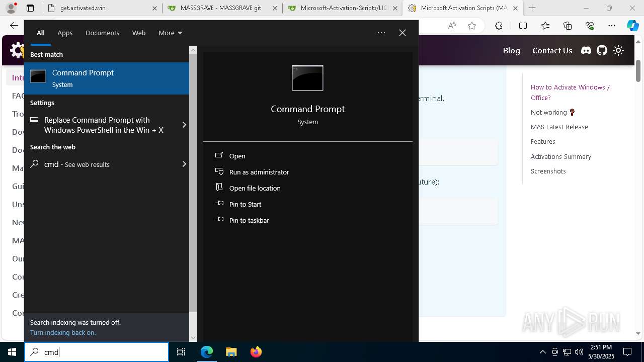This screenshot has height=362, width=644.
Task: Jump to Features section link
Action: tap(543, 142)
